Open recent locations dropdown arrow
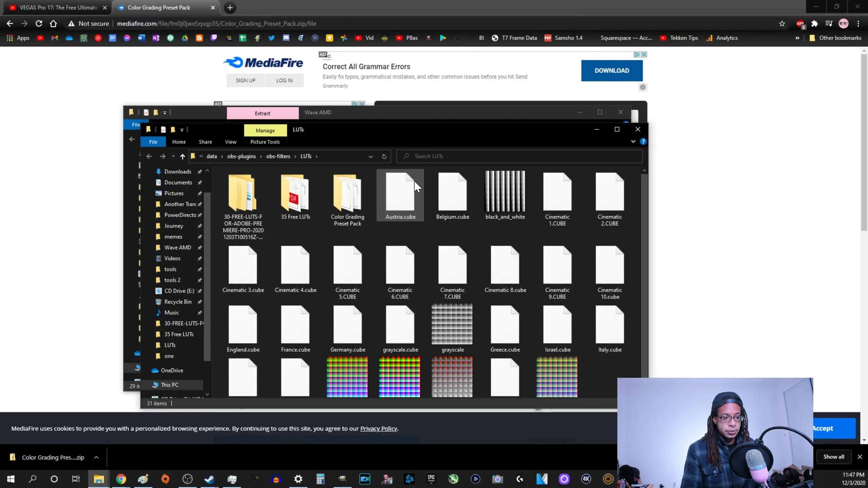This screenshot has height=488, width=868. point(173,157)
